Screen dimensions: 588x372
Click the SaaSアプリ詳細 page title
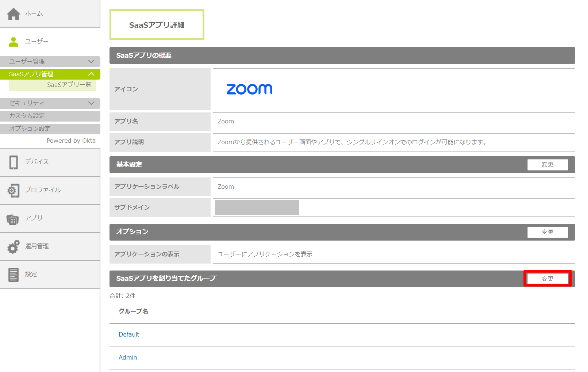click(x=157, y=25)
